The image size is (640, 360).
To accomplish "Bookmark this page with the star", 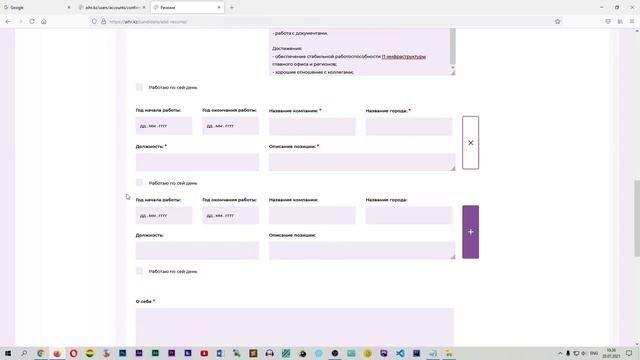I will [558, 21].
